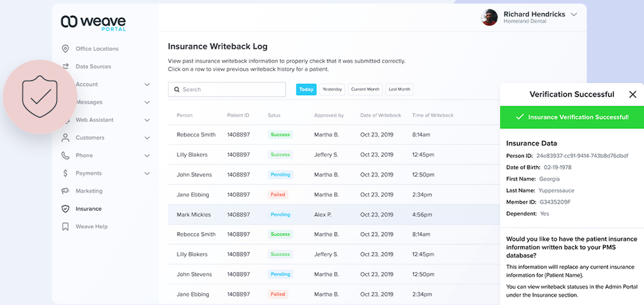
Task: Expand the Payments chevron
Action: pos(147,173)
